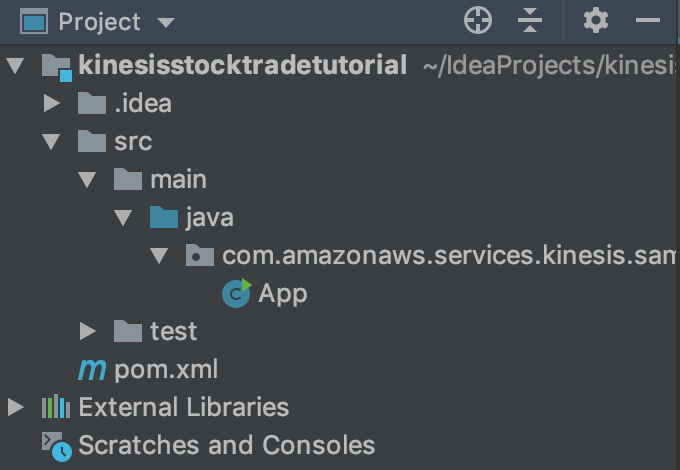Select the App class in tree

coord(283,293)
